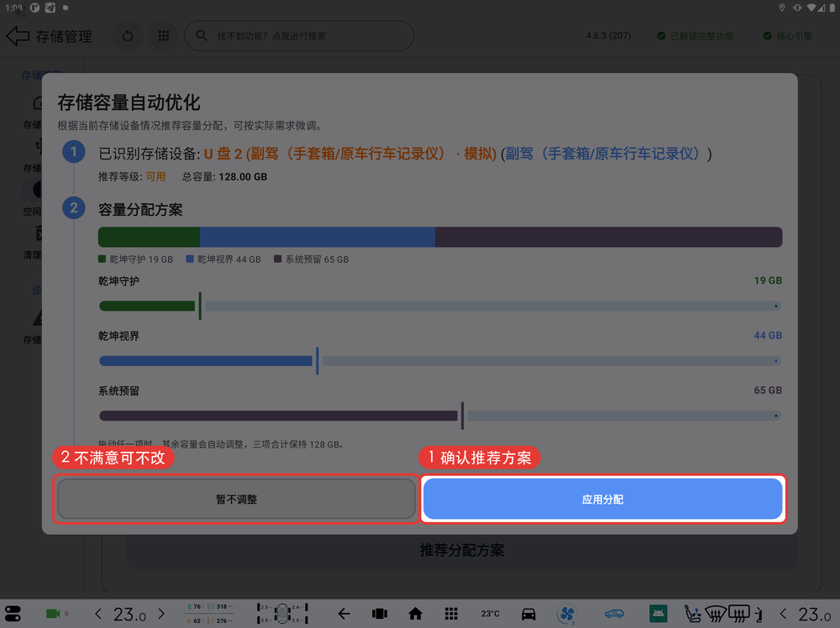This screenshot has height=628, width=840.
Task: Tap the bottom bar back arrow
Action: coord(344,614)
